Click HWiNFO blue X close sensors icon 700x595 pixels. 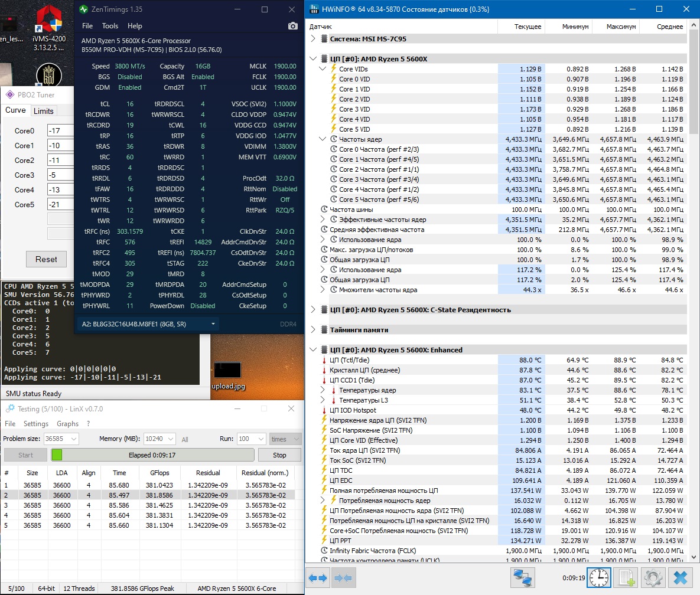pos(681,578)
